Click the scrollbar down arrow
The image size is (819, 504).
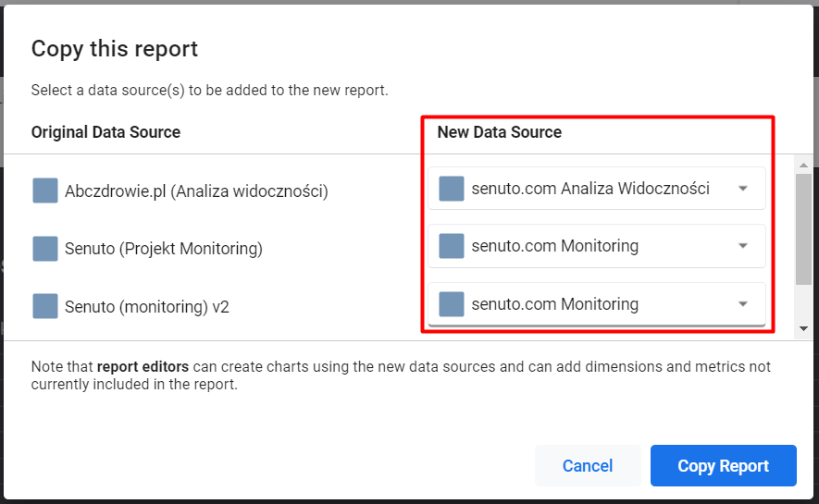pyautogui.click(x=803, y=328)
